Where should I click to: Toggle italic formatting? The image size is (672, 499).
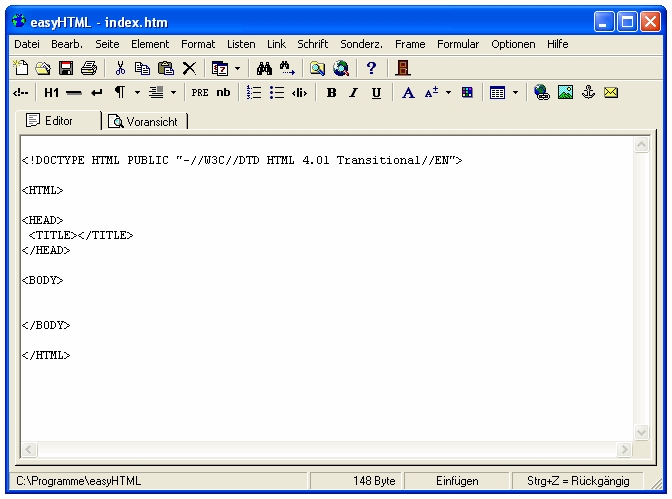point(353,93)
